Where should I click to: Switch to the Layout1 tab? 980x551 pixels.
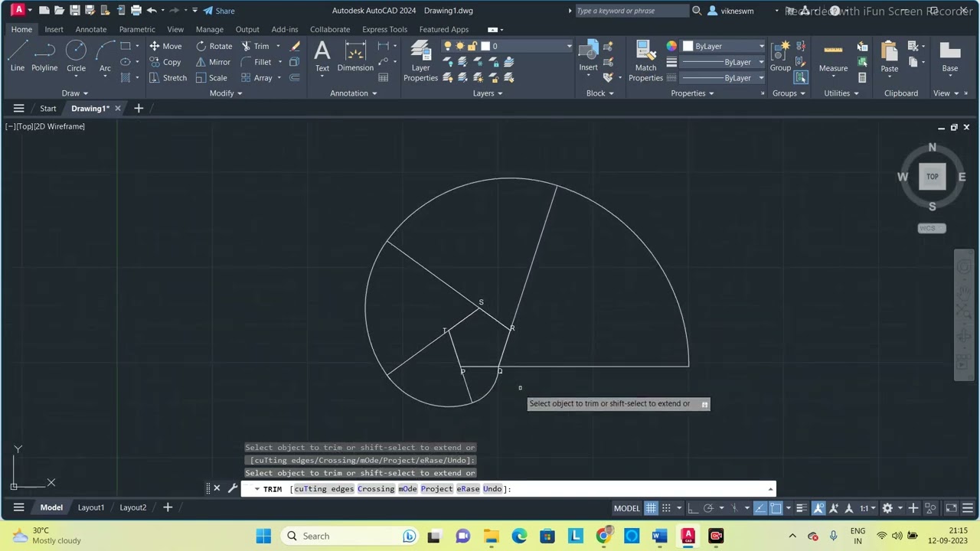pos(91,507)
